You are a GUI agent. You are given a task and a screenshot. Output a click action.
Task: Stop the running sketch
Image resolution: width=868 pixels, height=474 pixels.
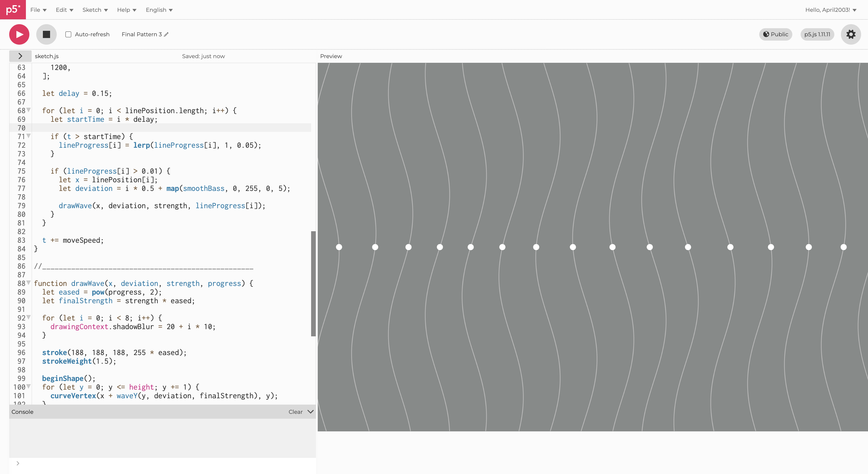(47, 34)
